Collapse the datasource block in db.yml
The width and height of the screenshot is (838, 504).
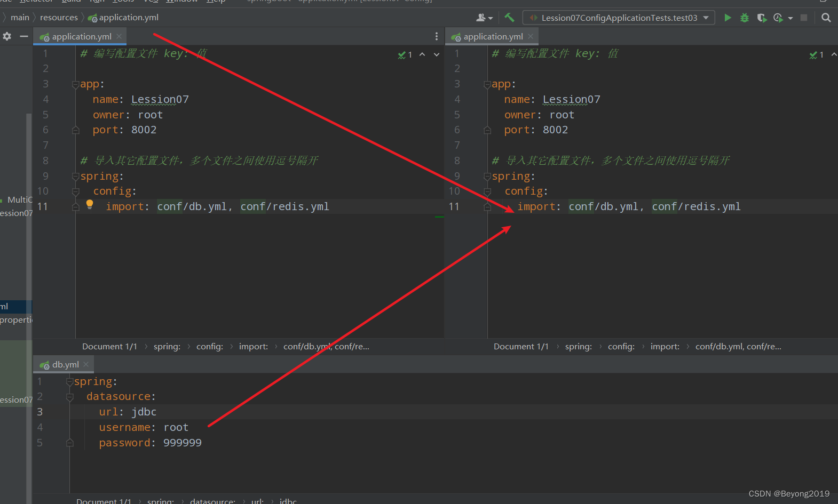click(x=69, y=397)
